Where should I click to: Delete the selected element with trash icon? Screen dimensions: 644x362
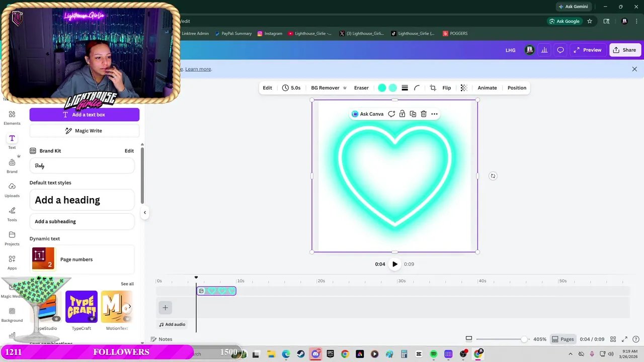click(424, 114)
